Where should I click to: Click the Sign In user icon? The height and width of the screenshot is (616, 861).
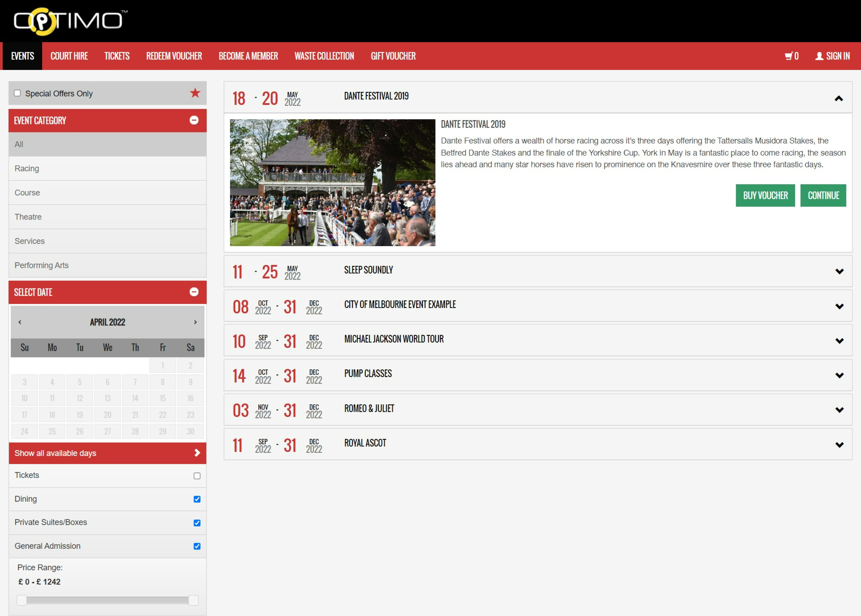819,56
